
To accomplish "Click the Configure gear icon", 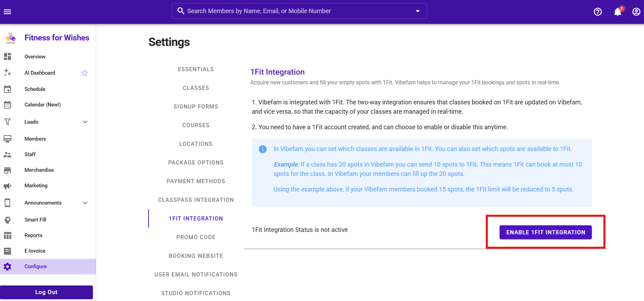I will [7, 266].
